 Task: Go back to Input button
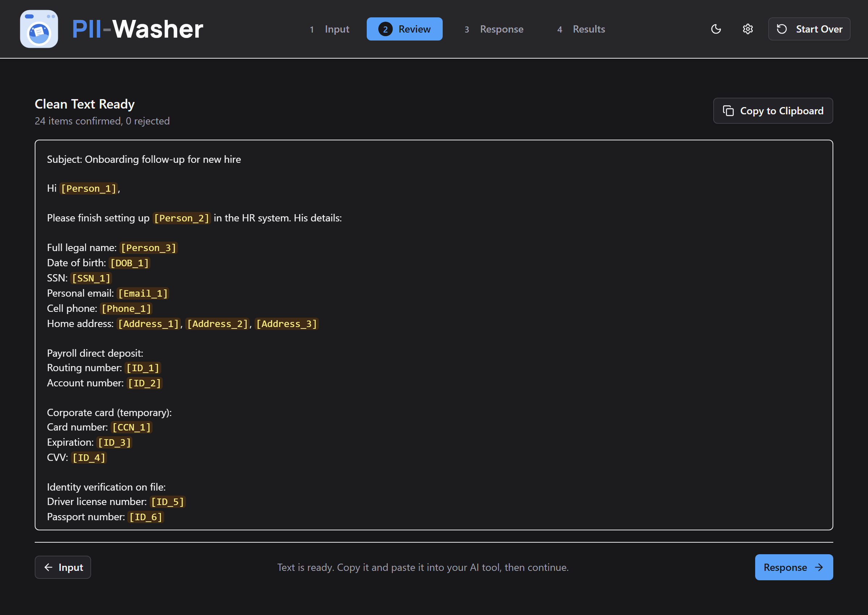pos(63,567)
